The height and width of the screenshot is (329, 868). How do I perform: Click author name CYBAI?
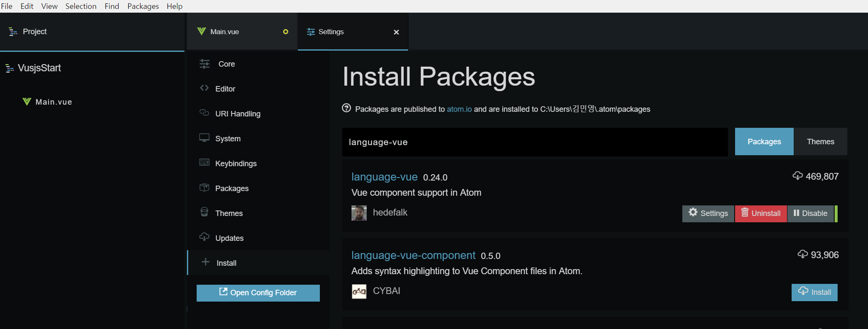tap(387, 291)
